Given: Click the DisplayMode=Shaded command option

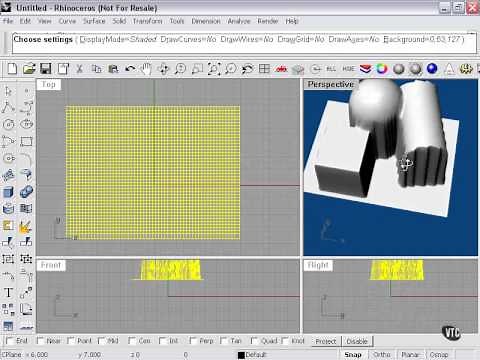Looking at the screenshot, I should click(118, 39).
